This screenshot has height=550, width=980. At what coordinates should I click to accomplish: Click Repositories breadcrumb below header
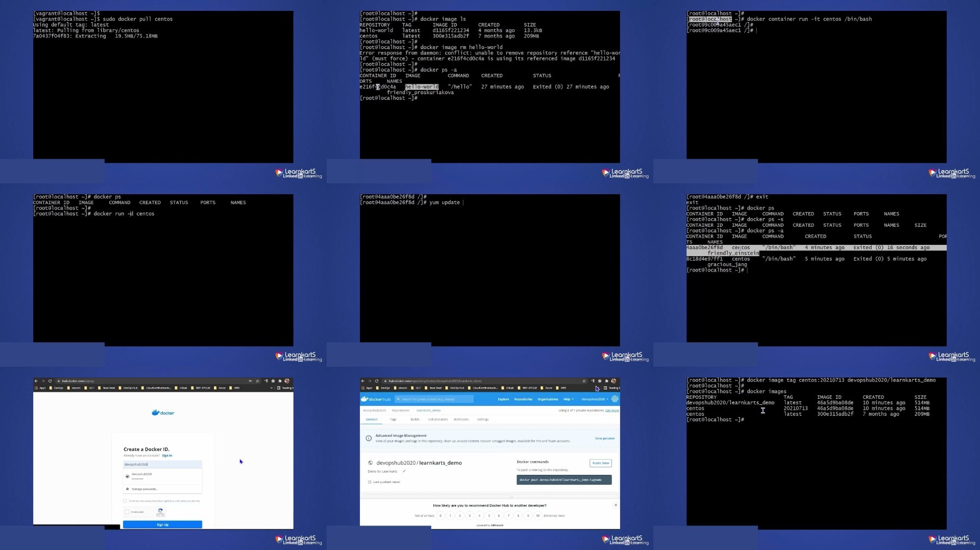(400, 410)
